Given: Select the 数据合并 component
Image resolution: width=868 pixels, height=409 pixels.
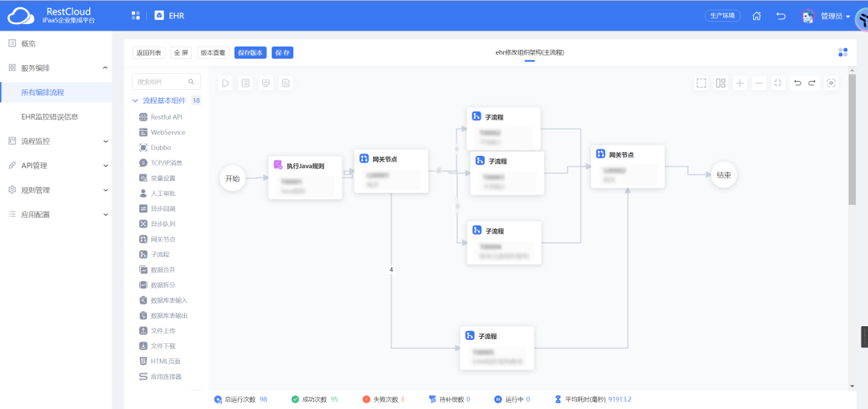Looking at the screenshot, I should (158, 269).
